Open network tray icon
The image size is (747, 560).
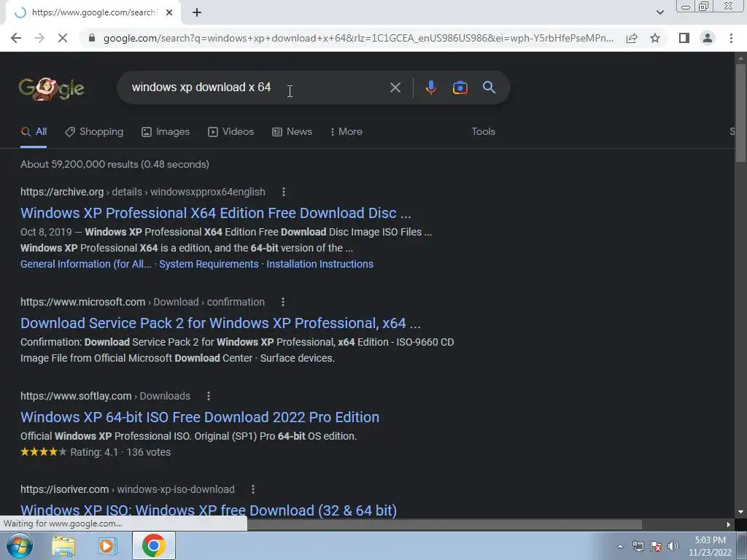[638, 546]
